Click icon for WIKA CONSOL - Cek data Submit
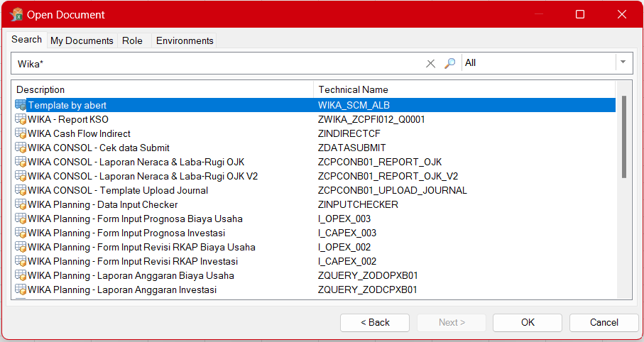This screenshot has width=644, height=342. (x=21, y=148)
